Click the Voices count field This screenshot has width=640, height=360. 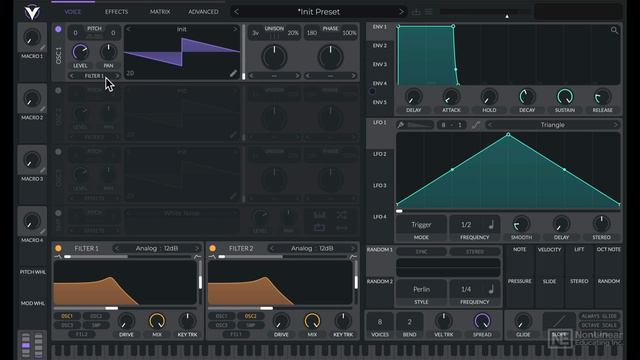coord(380,322)
